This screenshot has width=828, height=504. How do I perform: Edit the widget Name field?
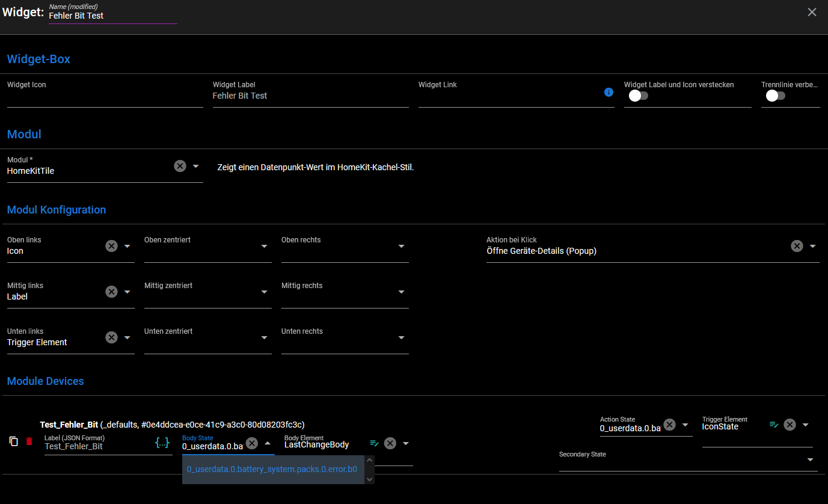click(x=112, y=16)
